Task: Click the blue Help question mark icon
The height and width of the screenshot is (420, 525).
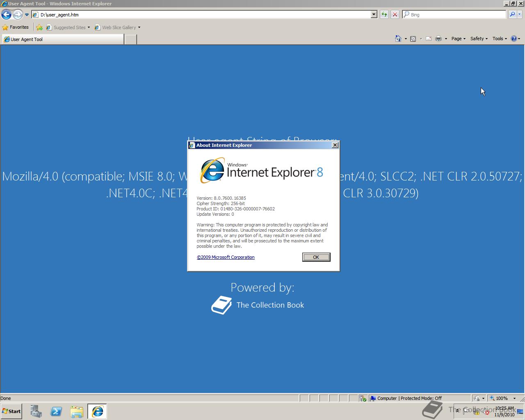Action: click(x=514, y=39)
